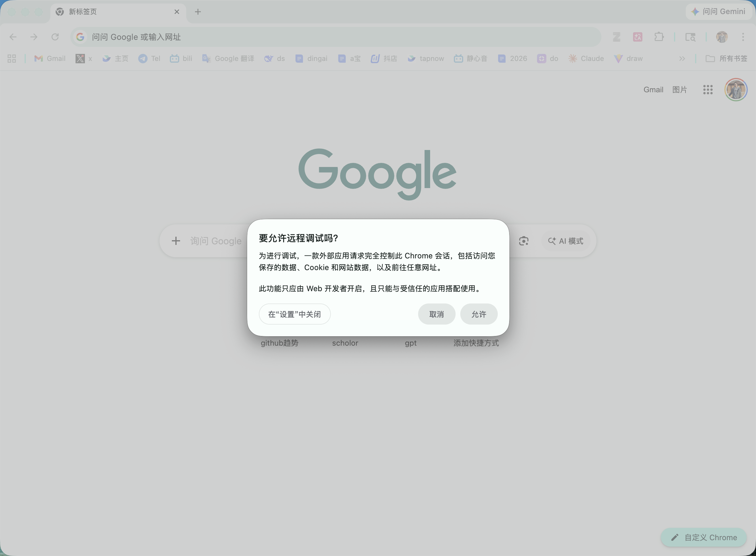Click the 在“设置”中关闭 button
The width and height of the screenshot is (756, 556).
(294, 314)
